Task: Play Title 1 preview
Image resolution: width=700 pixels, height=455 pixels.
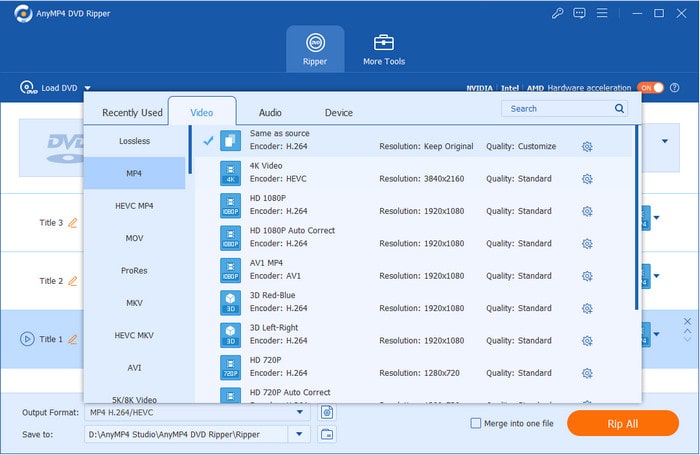Action: pyautogui.click(x=27, y=339)
